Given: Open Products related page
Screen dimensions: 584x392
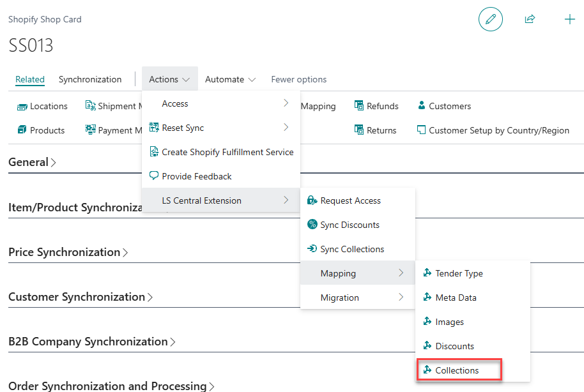Looking at the screenshot, I should [x=41, y=130].
